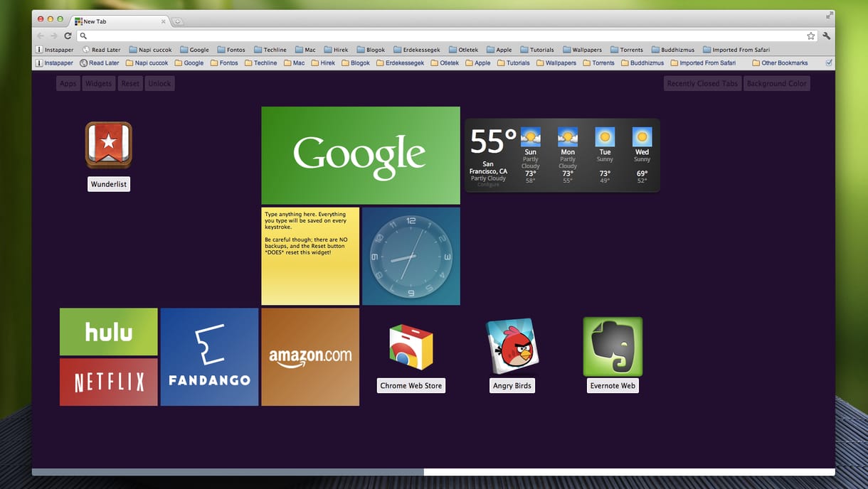The height and width of the screenshot is (489, 868).
Task: Open the hulu tile
Action: pyautogui.click(x=109, y=331)
